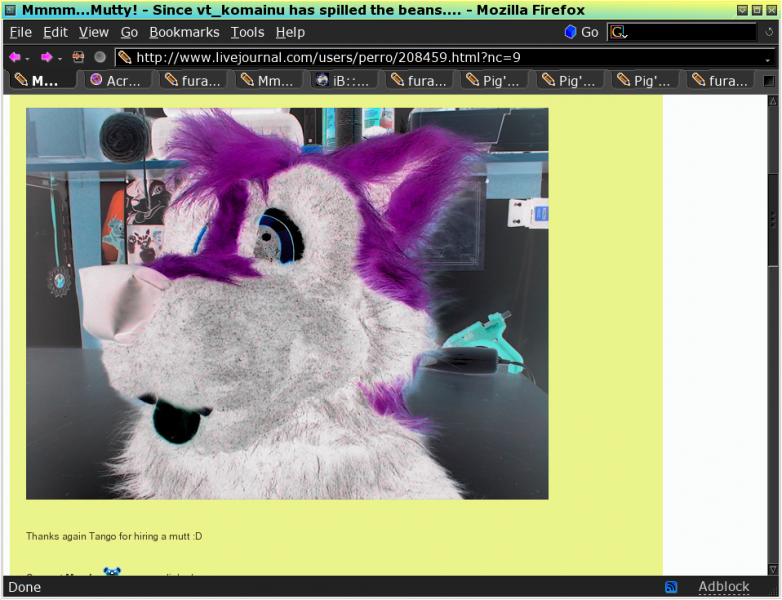Click the RSS feed icon in status bar

[x=671, y=587]
